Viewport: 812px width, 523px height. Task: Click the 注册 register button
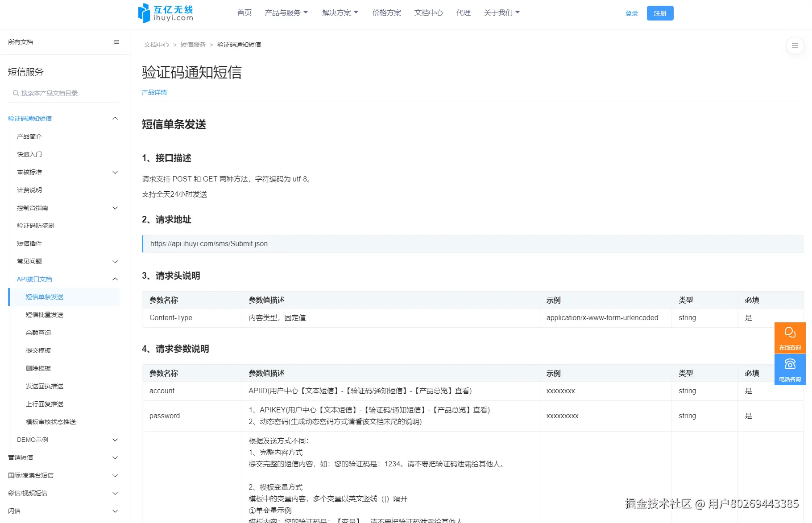(660, 13)
